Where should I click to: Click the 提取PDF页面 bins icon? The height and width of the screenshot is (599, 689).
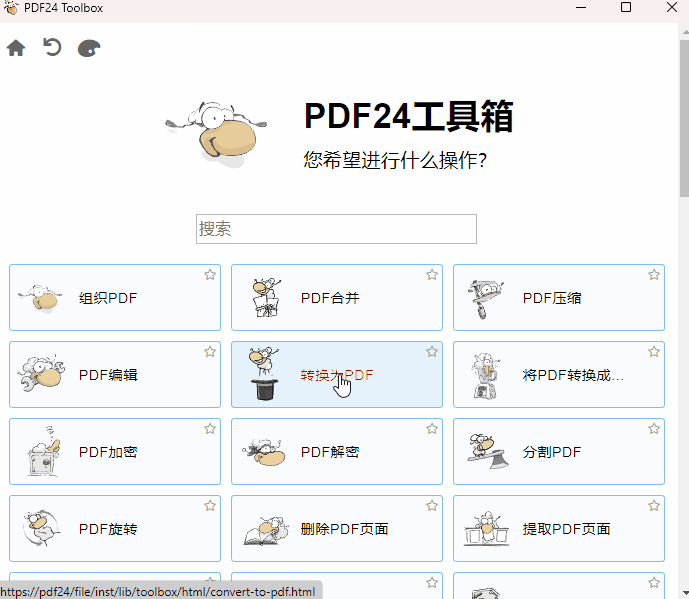486,528
